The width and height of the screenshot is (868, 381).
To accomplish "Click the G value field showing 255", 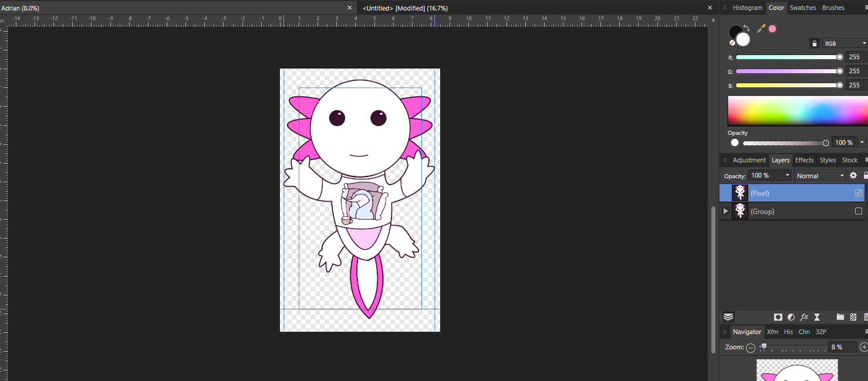I will point(856,71).
